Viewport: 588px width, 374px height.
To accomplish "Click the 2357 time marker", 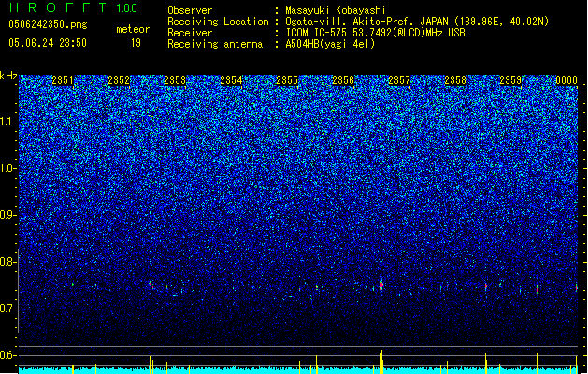I will pyautogui.click(x=399, y=80).
